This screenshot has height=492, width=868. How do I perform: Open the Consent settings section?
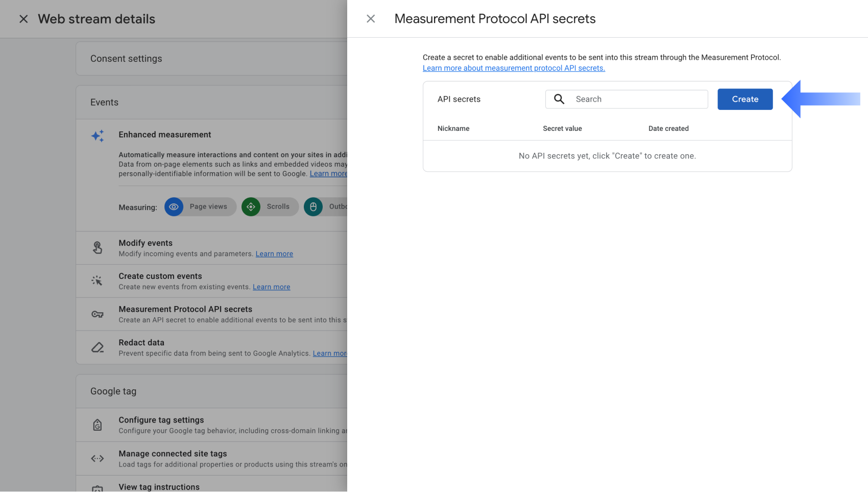(126, 59)
